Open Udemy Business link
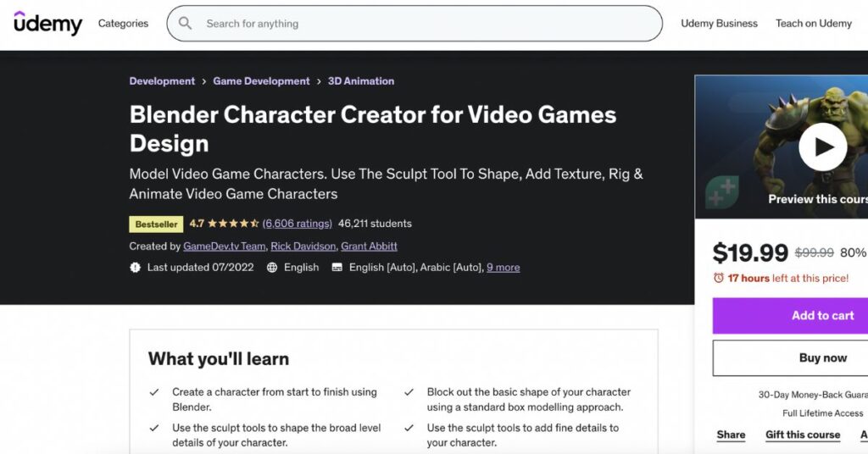Screen dimensions: 868x454 (x=719, y=23)
